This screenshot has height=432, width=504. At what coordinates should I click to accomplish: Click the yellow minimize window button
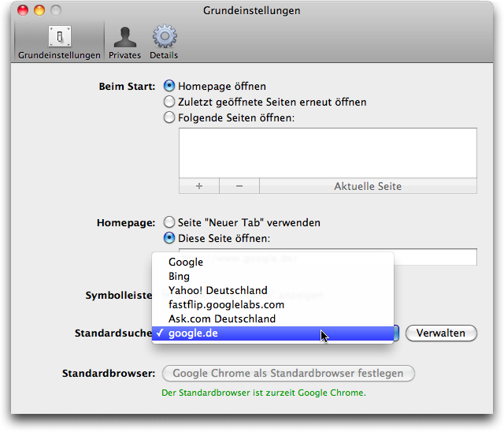coord(39,10)
